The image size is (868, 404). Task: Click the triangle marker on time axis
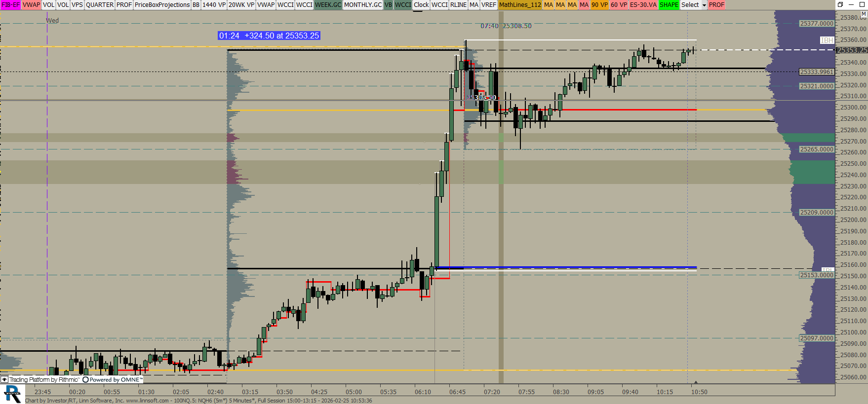(696, 383)
